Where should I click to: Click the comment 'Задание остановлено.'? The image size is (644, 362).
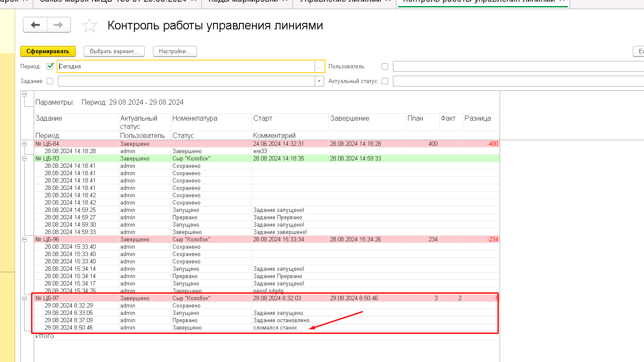pos(282,320)
